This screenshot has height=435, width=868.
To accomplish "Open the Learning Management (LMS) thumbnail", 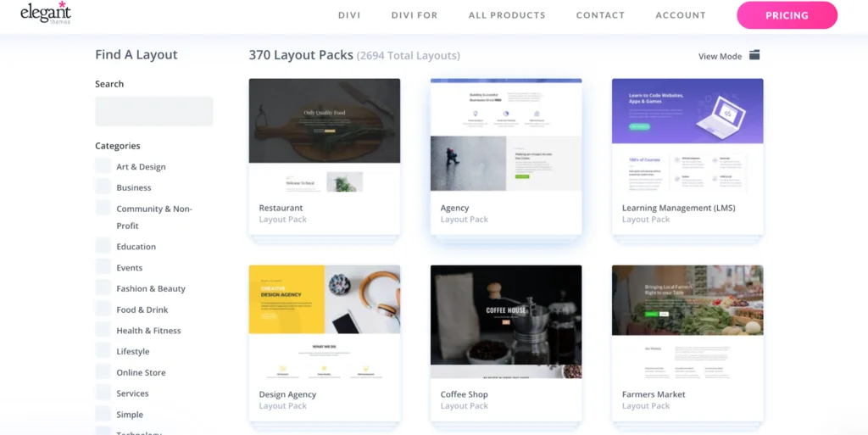I will click(687, 136).
